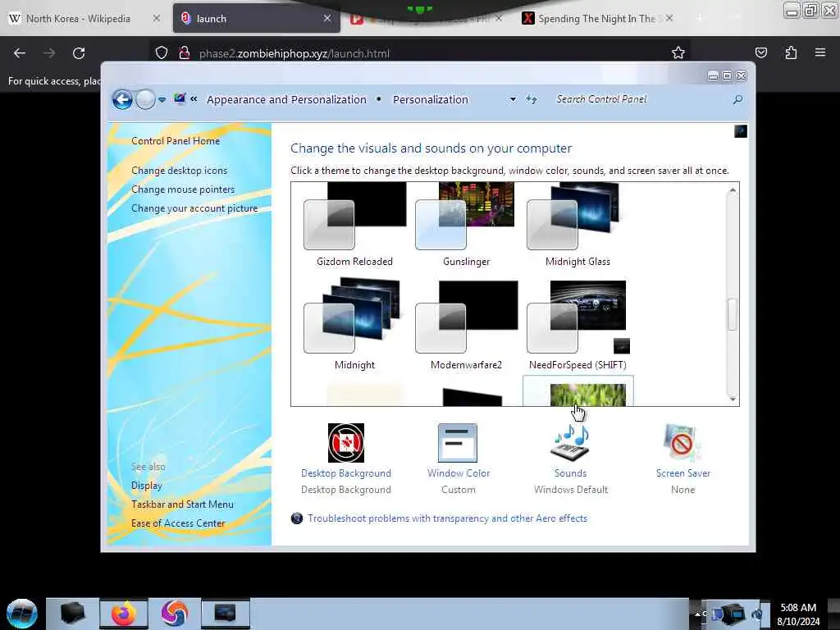840x630 pixels.
Task: Open Change your account picture link
Action: (194, 208)
